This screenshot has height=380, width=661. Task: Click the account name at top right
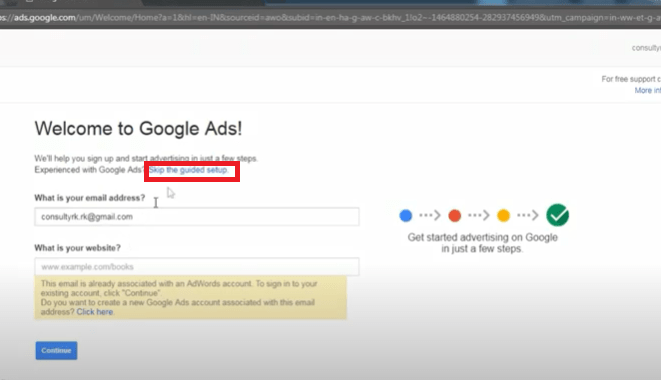pyautogui.click(x=646, y=48)
